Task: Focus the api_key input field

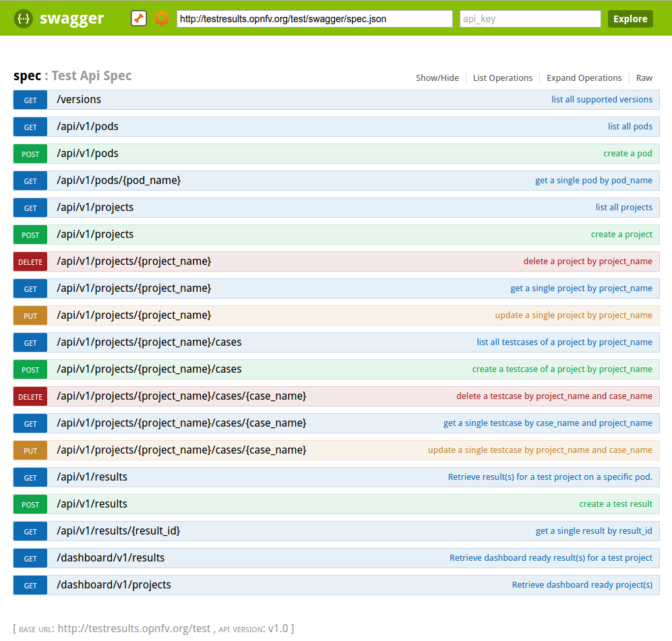Action: [x=530, y=19]
